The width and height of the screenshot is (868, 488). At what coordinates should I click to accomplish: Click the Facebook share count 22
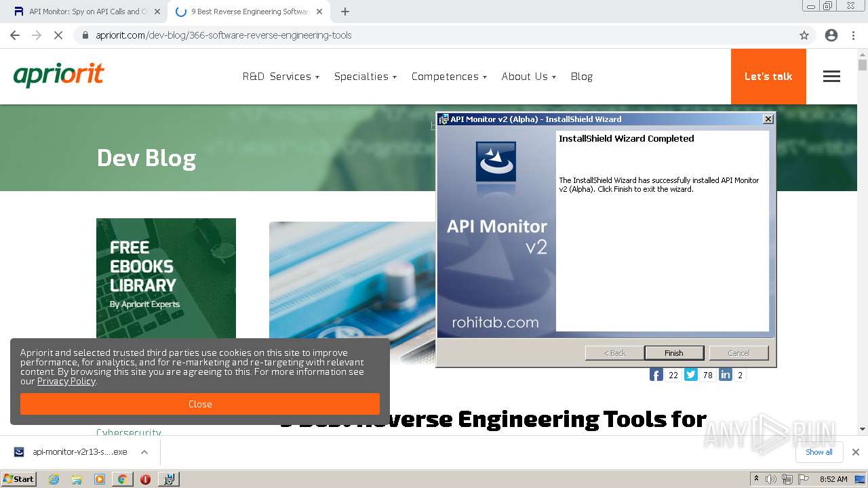coord(673,375)
